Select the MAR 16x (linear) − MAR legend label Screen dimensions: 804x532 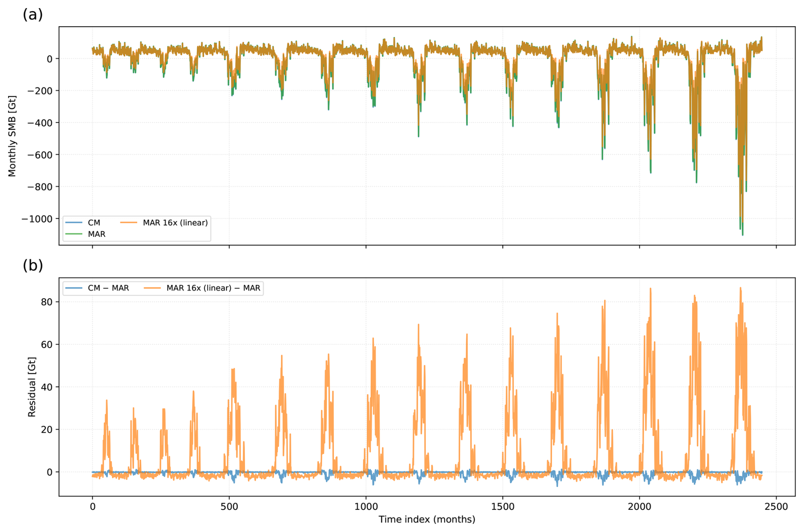[213, 288]
